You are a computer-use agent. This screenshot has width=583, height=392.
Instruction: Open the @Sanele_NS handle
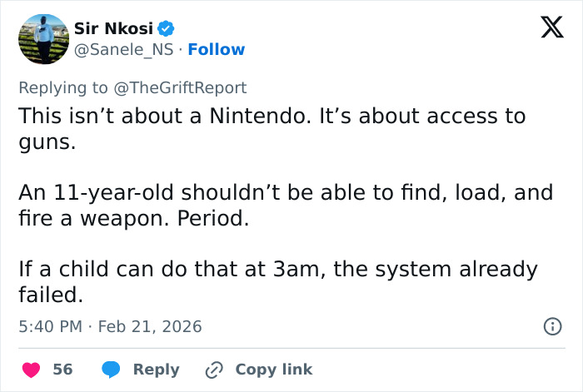[125, 50]
